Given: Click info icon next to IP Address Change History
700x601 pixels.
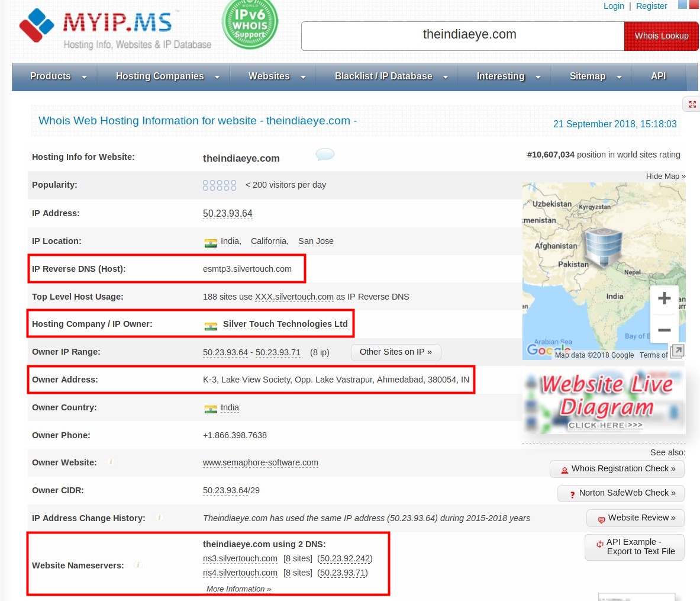Looking at the screenshot, I should 159,518.
